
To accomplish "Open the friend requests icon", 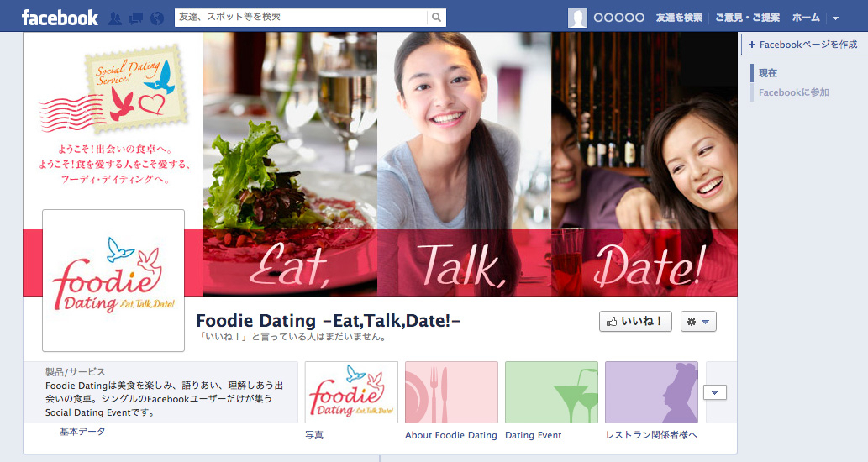I will pos(115,18).
